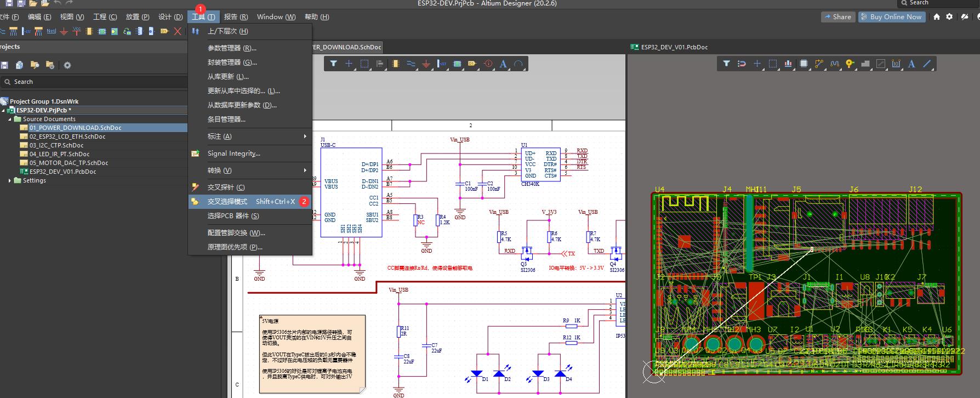Enable 交叉选择模式 cross select mode
980x398 pixels.
(x=250, y=202)
